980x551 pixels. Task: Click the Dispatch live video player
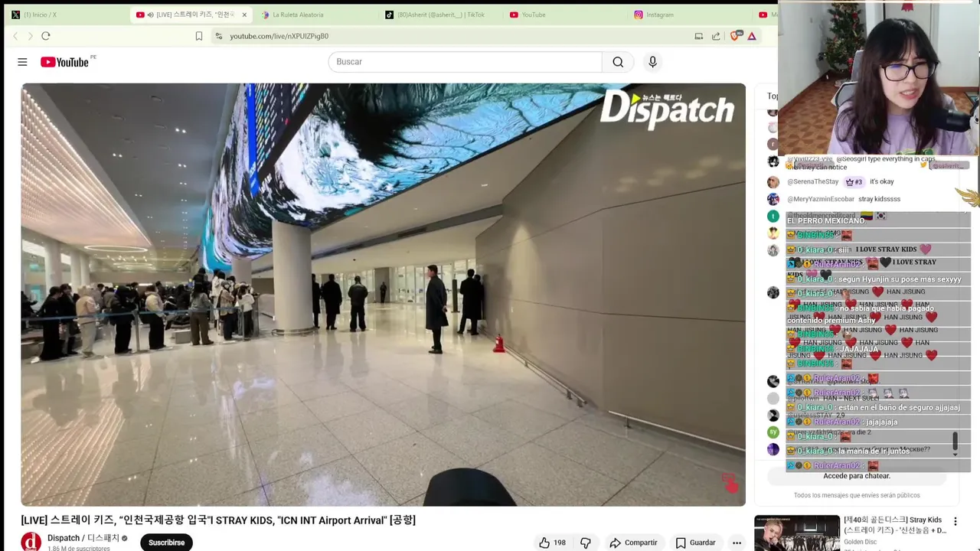[x=383, y=295]
